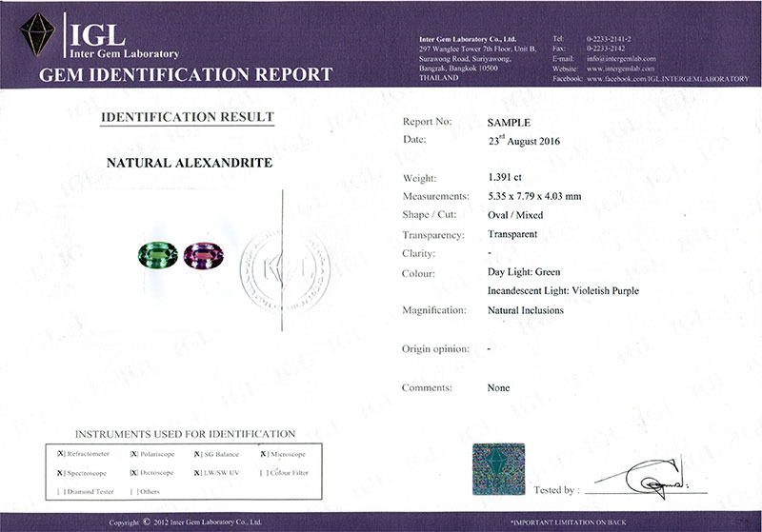Screen dimensions: 762x532
Task: Click the 'Bangrak, Bangkok 10500' address line
Action: pyautogui.click(x=458, y=68)
